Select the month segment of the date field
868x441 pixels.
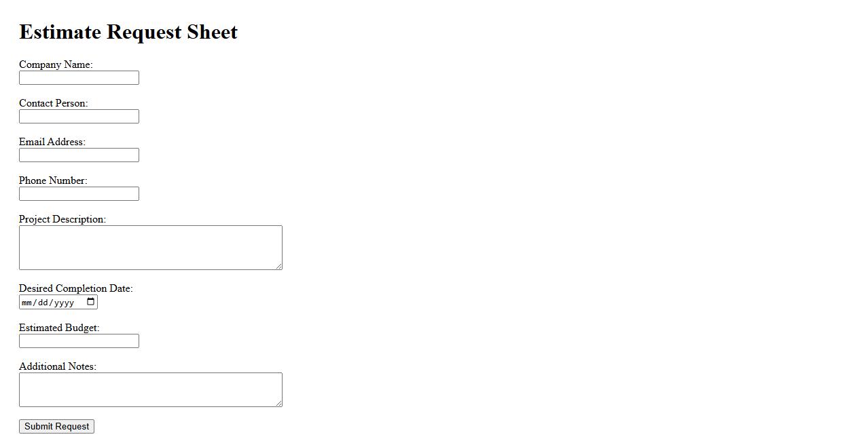pyautogui.click(x=26, y=303)
